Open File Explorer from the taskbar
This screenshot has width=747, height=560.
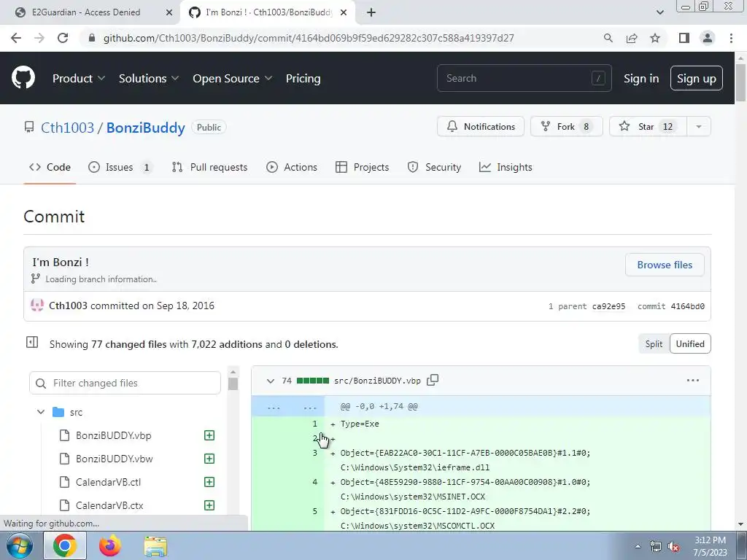tap(156, 546)
